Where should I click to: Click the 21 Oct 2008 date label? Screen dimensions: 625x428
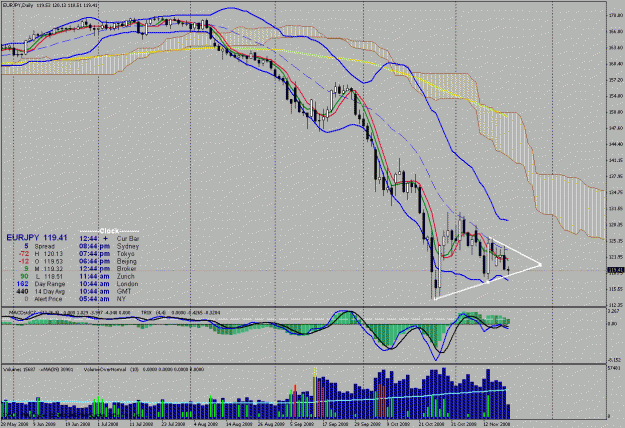(x=431, y=424)
